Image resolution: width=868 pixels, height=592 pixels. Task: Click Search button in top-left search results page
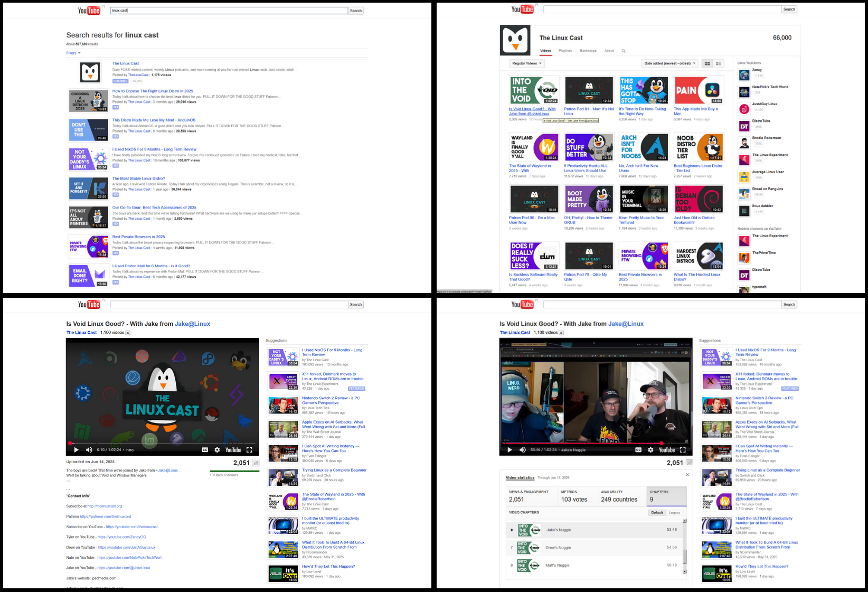tap(356, 11)
